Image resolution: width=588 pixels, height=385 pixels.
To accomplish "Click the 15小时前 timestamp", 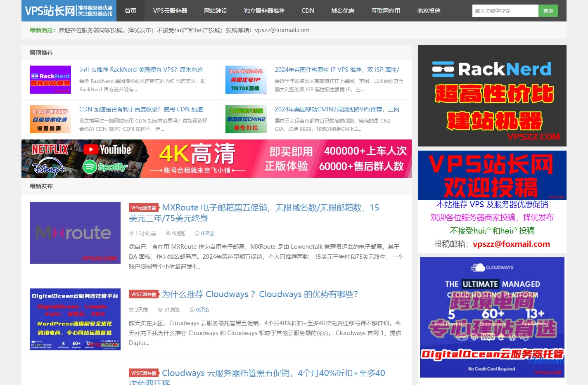I will tap(142, 234).
